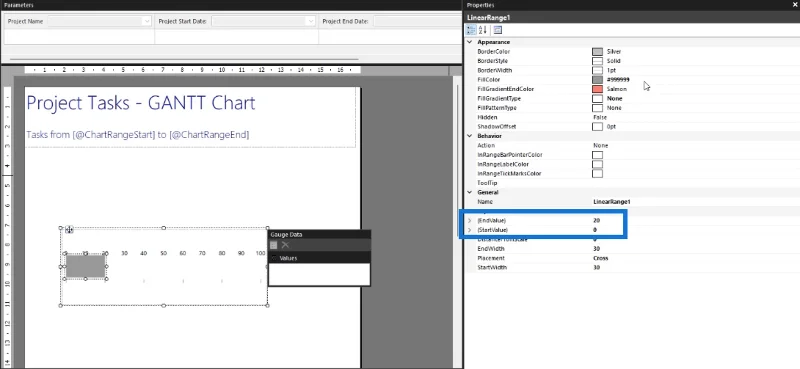Open the Project Start Date parameter dropdown

311,21
